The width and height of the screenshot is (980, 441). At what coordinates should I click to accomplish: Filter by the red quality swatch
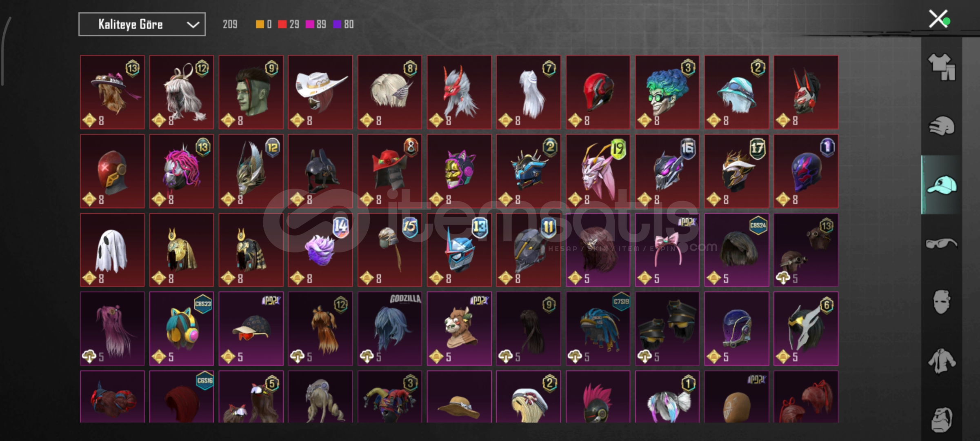click(x=282, y=24)
